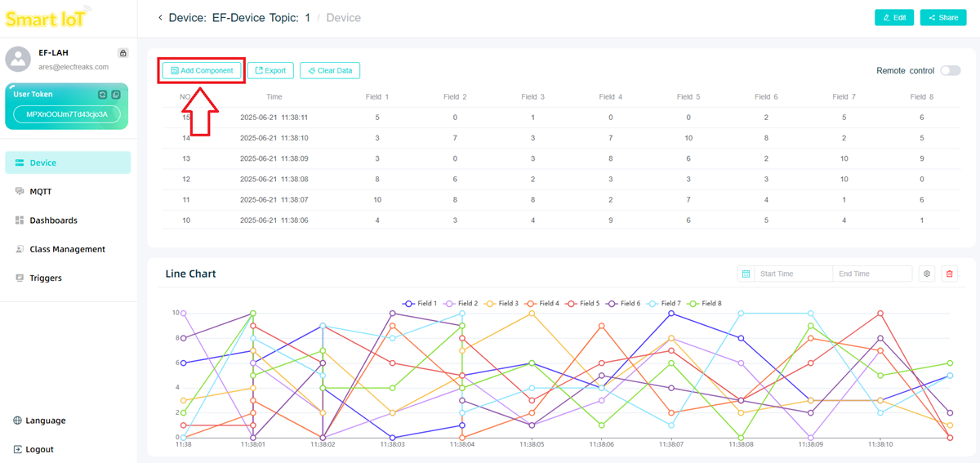The image size is (980, 463).
Task: Open the End Time picker field
Action: coord(871,274)
